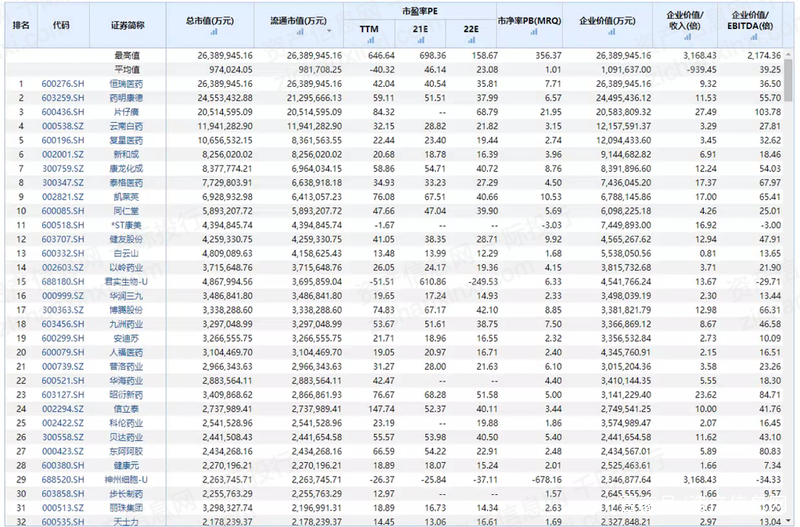The width and height of the screenshot is (800, 527).
Task: Open stock code 300759.SZ
Action: (63, 168)
